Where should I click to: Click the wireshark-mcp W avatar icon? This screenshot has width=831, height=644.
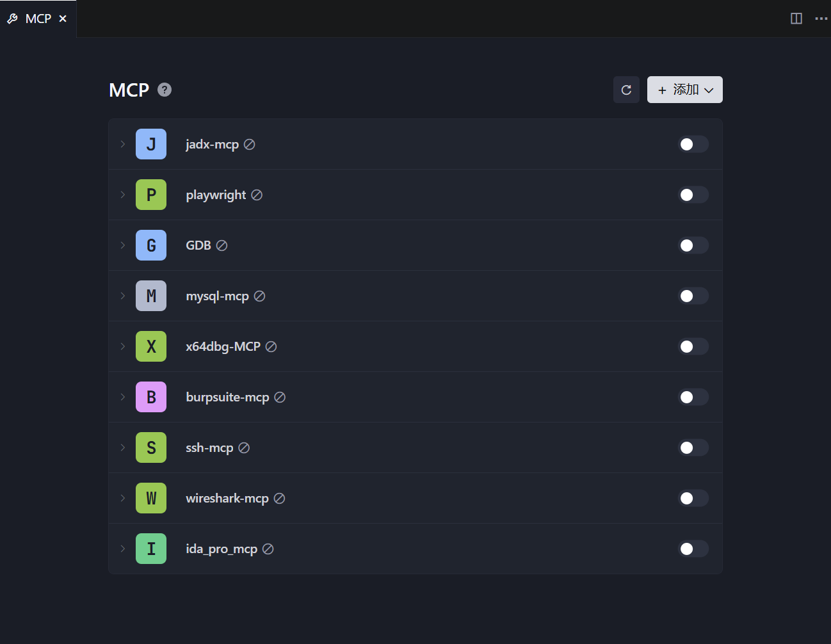[x=151, y=498]
